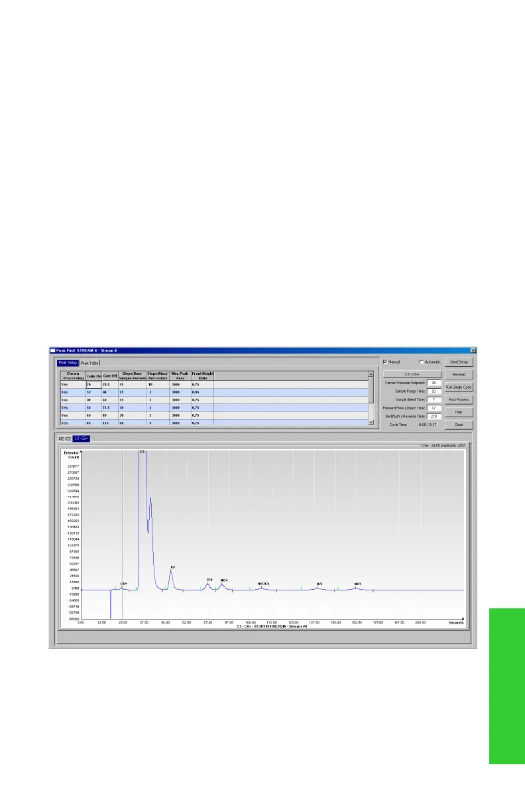Switch to the Peak Table tab
The height and width of the screenshot is (812, 525).
(x=89, y=363)
